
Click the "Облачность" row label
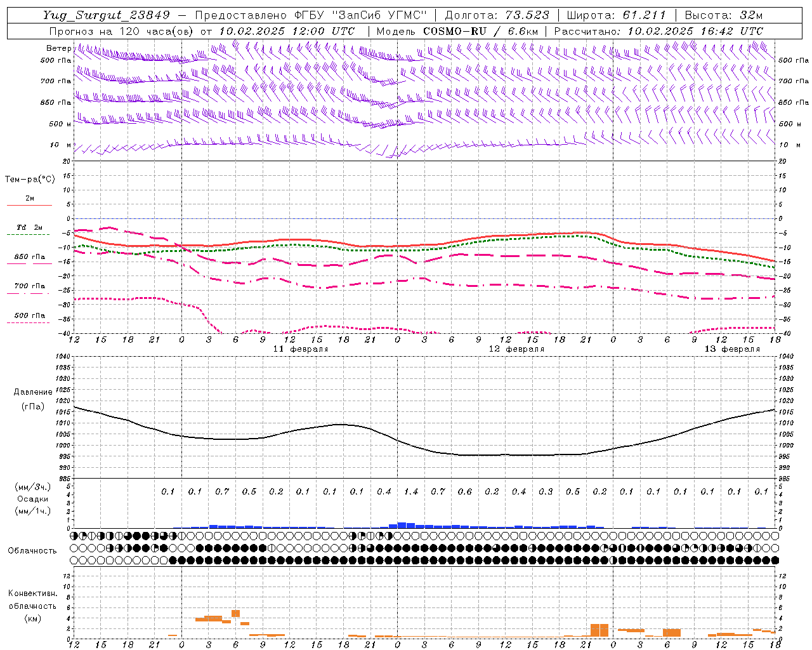[32, 550]
